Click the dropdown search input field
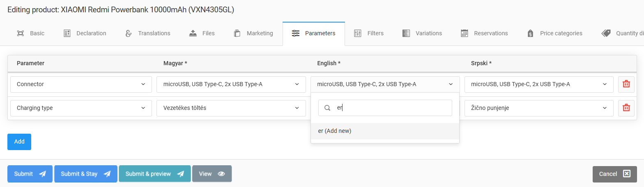The width and height of the screenshot is (644, 187). [385, 108]
